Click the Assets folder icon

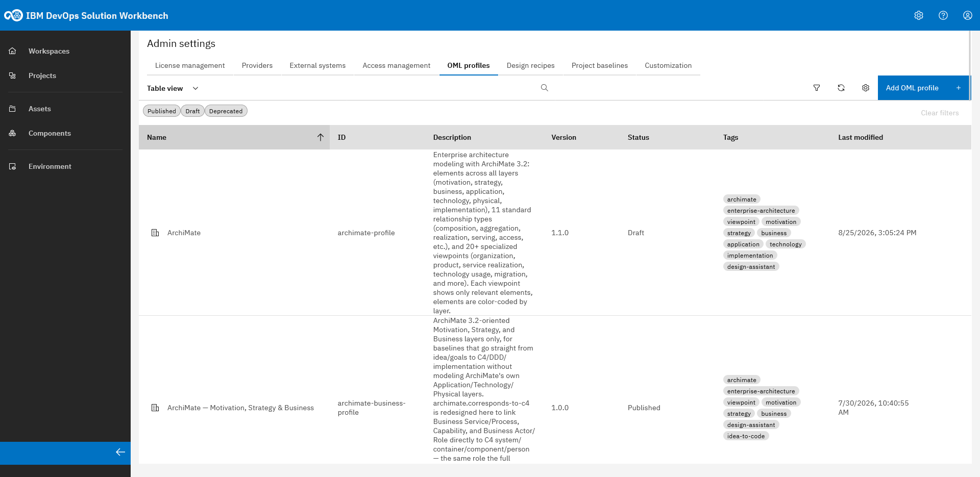[x=12, y=109]
